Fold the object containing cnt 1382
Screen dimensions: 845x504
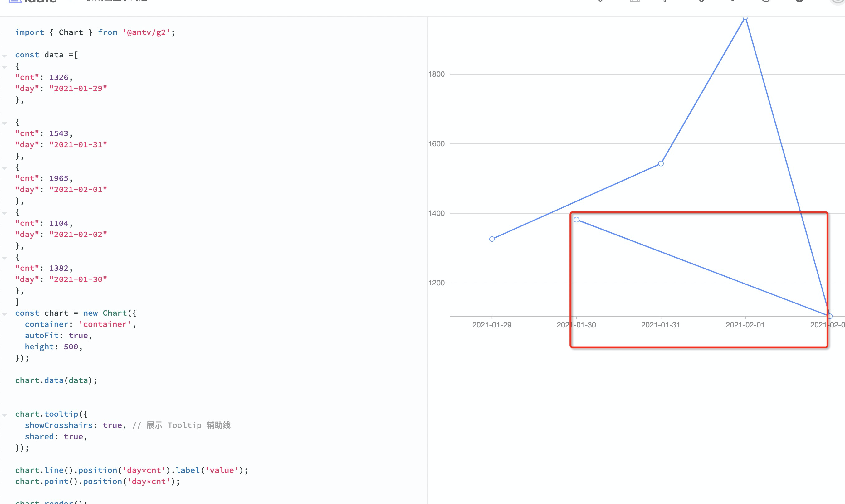click(x=4, y=258)
